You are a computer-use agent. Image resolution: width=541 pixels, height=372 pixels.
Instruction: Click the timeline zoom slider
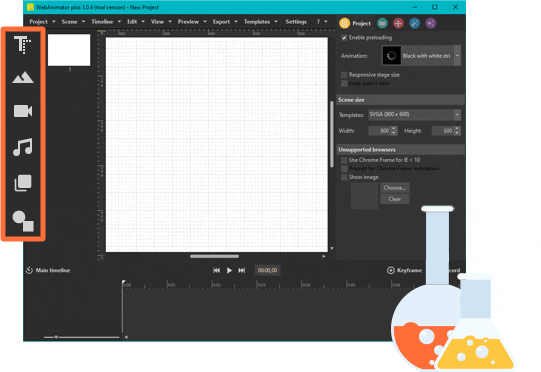pyautogui.click(x=81, y=337)
